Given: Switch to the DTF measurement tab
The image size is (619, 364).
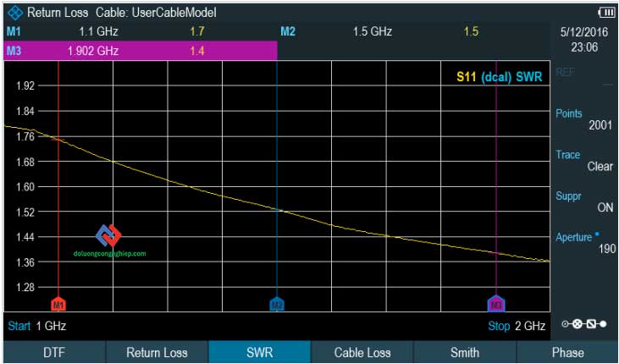Looking at the screenshot, I should click(x=54, y=352).
